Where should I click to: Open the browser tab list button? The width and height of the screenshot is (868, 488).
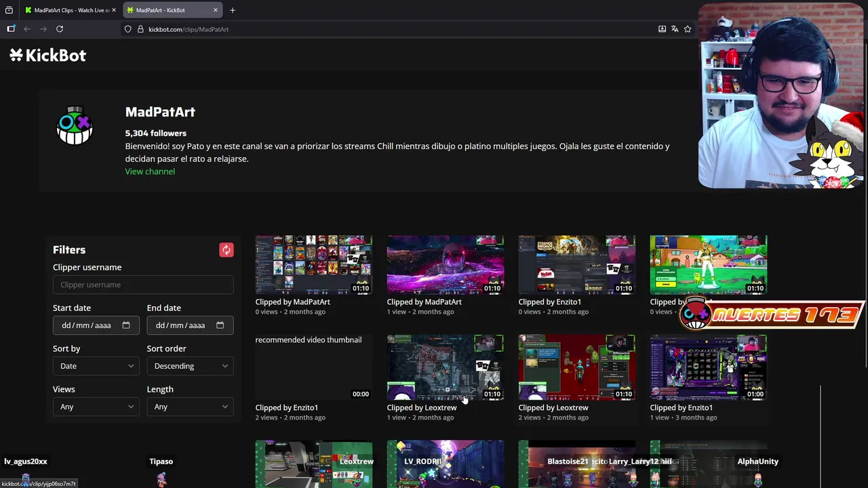pyautogui.click(x=9, y=10)
